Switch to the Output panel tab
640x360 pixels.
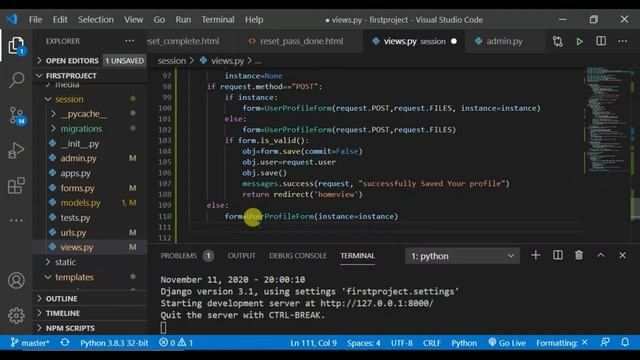pos(241,256)
